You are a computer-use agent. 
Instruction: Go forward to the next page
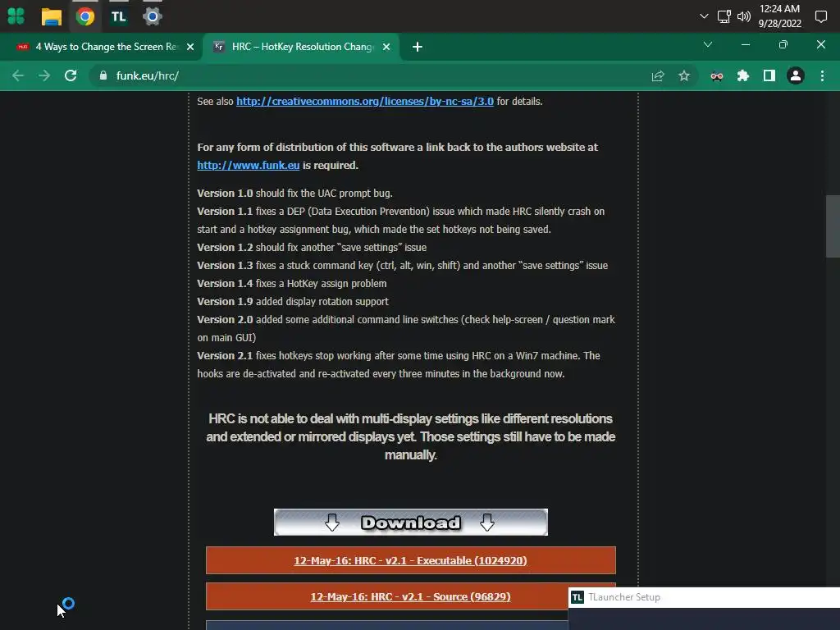pyautogui.click(x=44, y=75)
